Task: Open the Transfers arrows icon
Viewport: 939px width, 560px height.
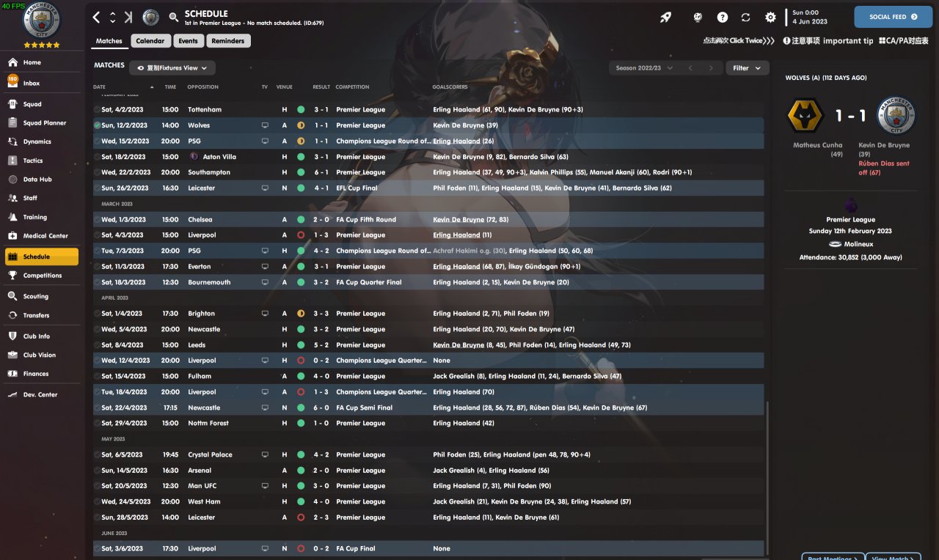Action: tap(12, 315)
